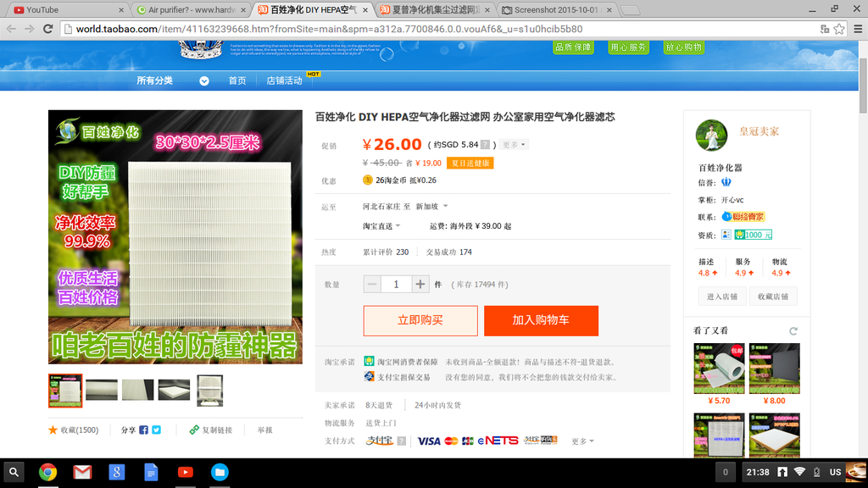Increase quantity using the plus stepper
Viewport: 868px width, 488px height.
420,284
